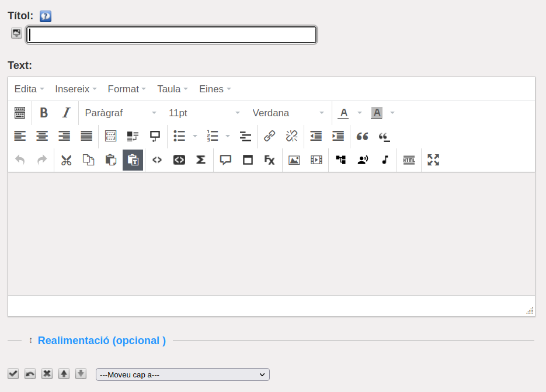546x392 pixels.
Task: Open the Edita menu
Action: 29,89
